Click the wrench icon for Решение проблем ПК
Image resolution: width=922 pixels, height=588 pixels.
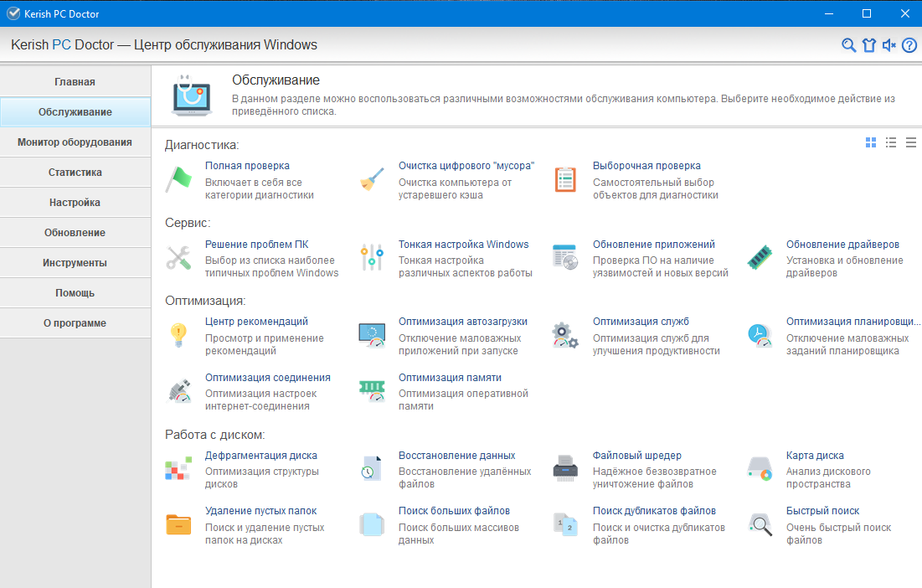(x=178, y=257)
